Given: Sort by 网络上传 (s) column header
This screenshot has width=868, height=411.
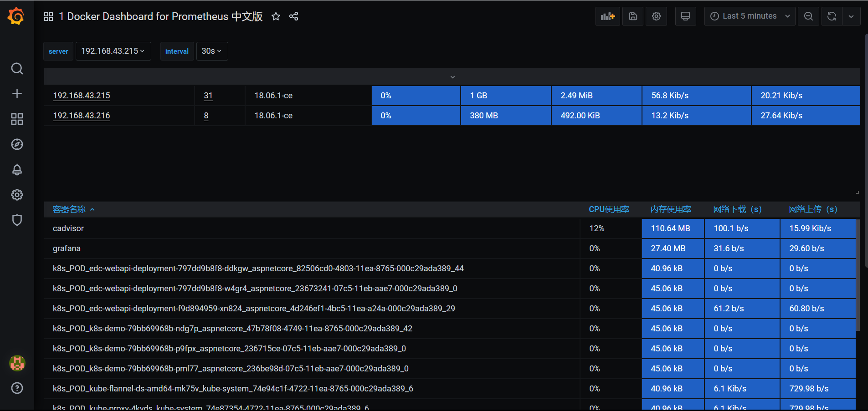Looking at the screenshot, I should [x=813, y=209].
